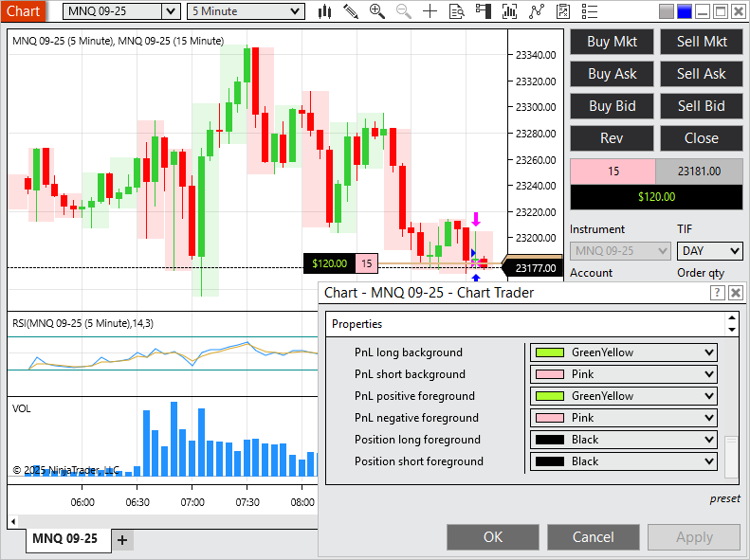Viewport: 750px width, 560px height.
Task: Activate the crosshair cursor icon
Action: tap(430, 11)
